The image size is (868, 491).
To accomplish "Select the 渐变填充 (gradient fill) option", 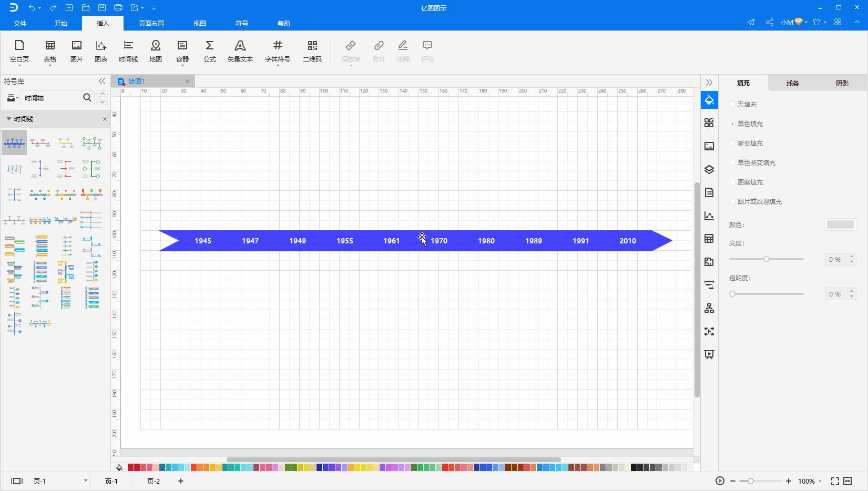I will click(x=747, y=144).
